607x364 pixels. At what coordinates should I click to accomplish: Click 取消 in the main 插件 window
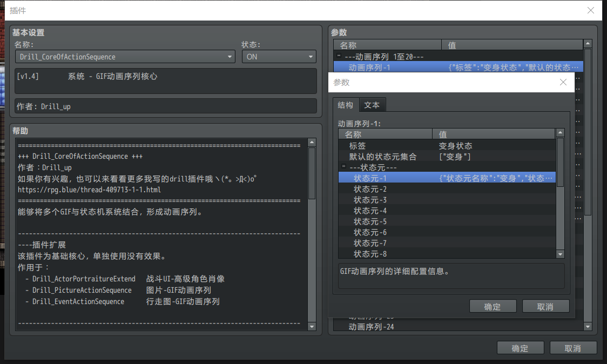point(573,348)
